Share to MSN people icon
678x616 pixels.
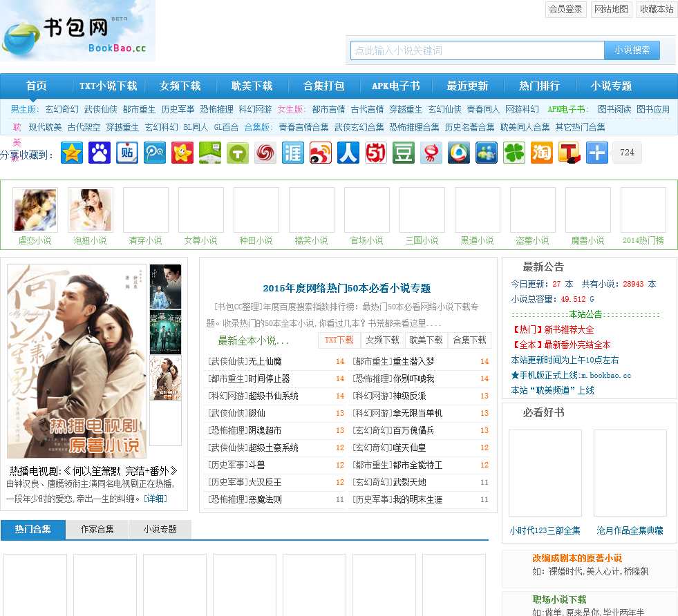[487, 153]
